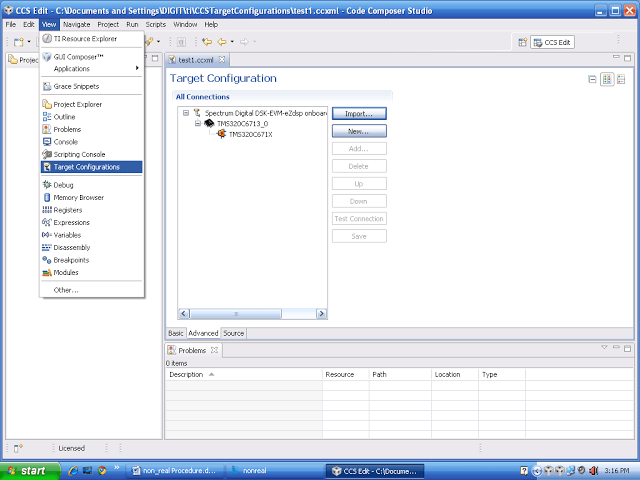
Task: Switch to the Basic tab
Action: (176, 333)
